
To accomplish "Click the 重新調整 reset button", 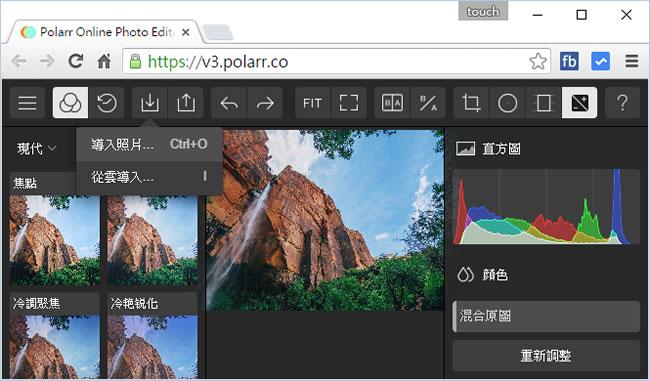I will 546,356.
